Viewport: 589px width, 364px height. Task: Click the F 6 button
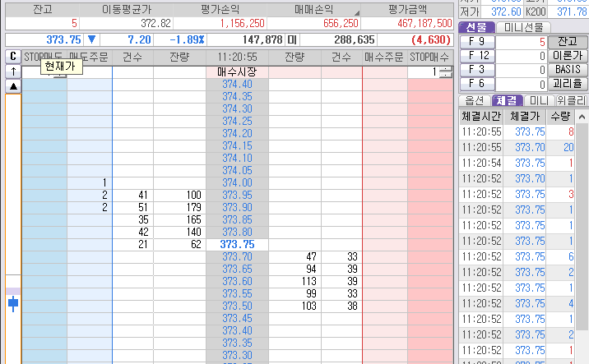pos(477,84)
